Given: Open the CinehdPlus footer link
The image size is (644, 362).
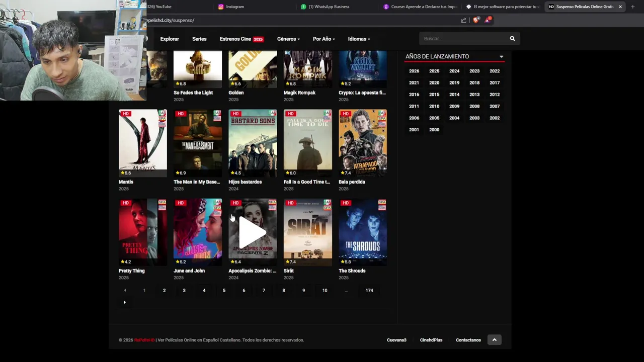Looking at the screenshot, I should coord(431,340).
